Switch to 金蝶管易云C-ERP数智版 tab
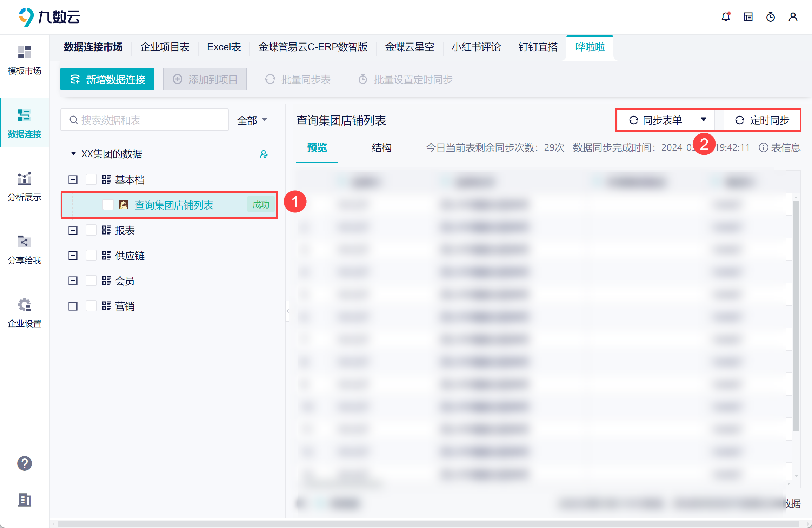Image resolution: width=812 pixels, height=528 pixels. pos(313,47)
